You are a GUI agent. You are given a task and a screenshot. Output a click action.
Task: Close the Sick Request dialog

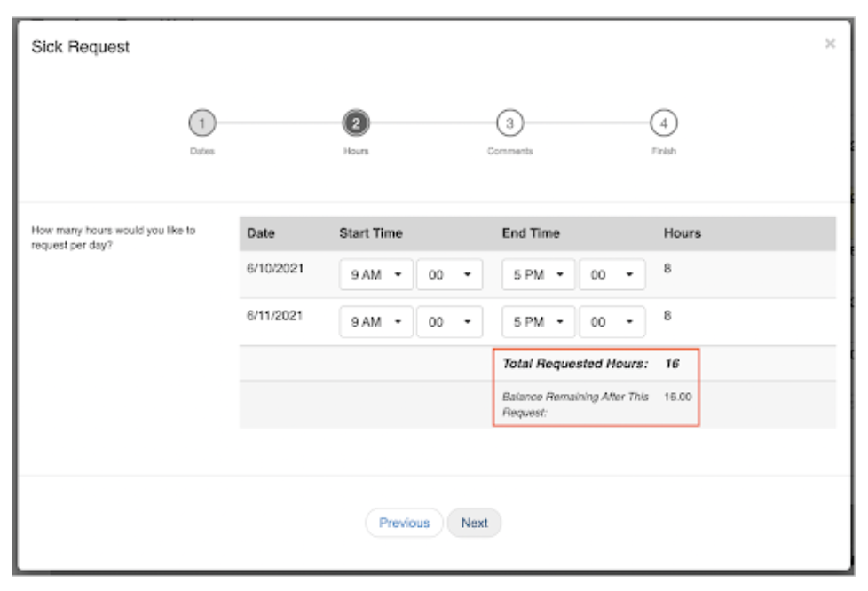pyautogui.click(x=830, y=43)
